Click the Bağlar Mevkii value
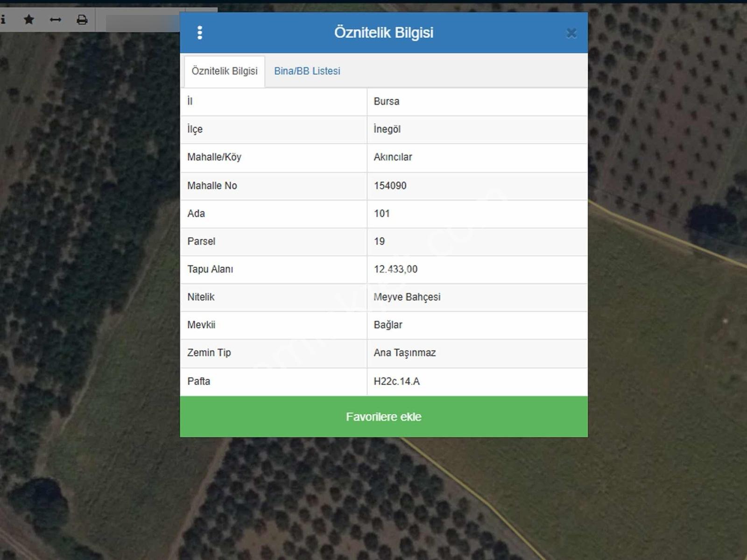The width and height of the screenshot is (747, 560). click(x=388, y=325)
